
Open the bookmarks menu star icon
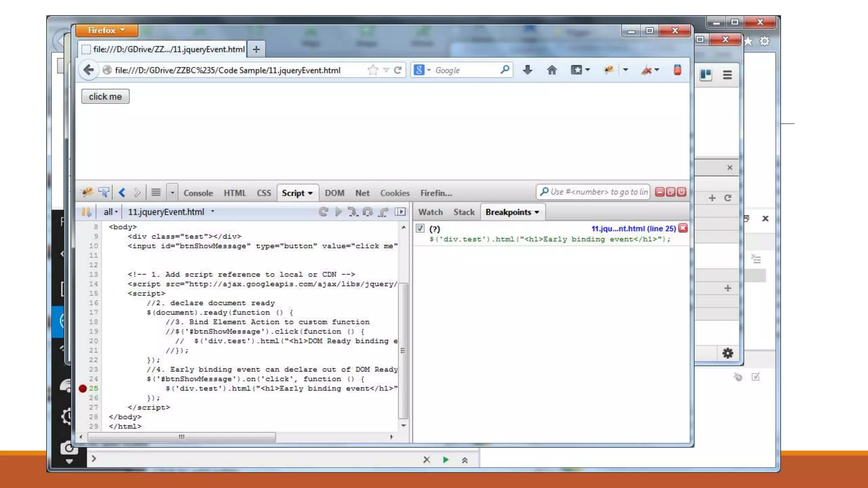click(x=576, y=70)
